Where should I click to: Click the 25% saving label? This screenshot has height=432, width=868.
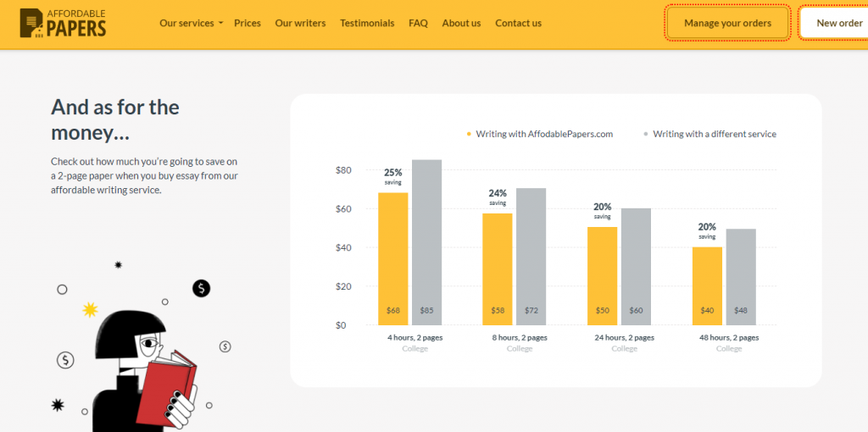393,176
